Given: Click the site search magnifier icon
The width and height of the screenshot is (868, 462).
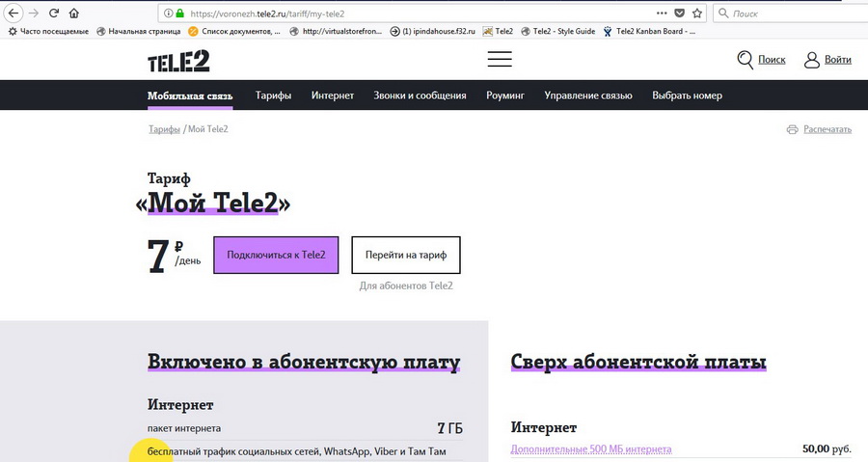Looking at the screenshot, I should click(746, 60).
